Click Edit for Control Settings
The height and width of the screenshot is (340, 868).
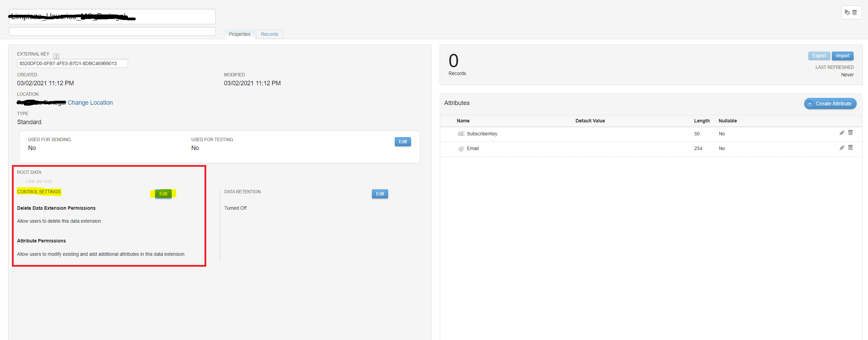pyautogui.click(x=163, y=194)
